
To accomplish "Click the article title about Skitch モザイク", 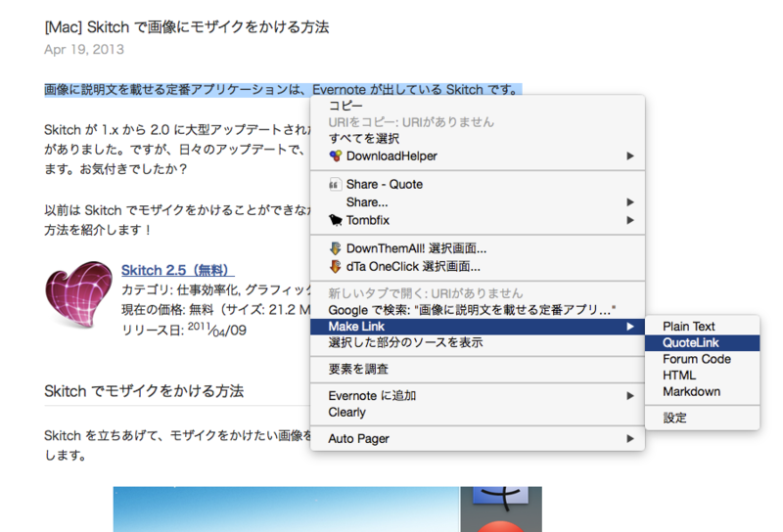I will tap(187, 27).
